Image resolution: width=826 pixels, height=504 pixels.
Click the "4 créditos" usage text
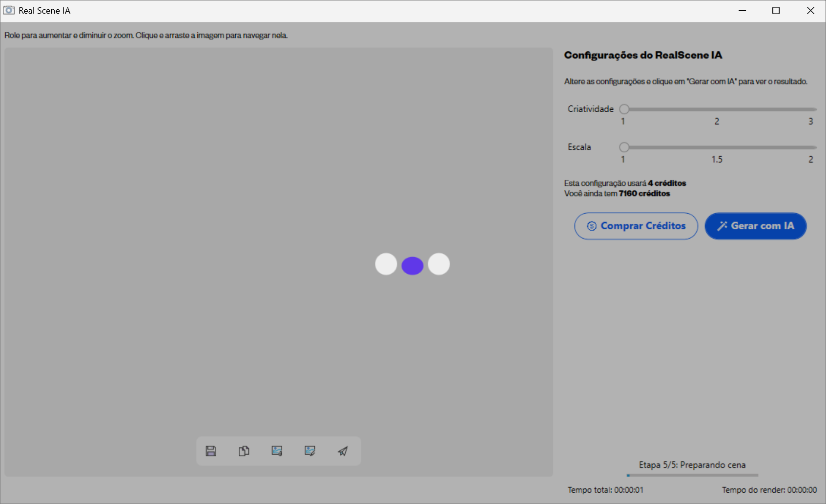667,183
